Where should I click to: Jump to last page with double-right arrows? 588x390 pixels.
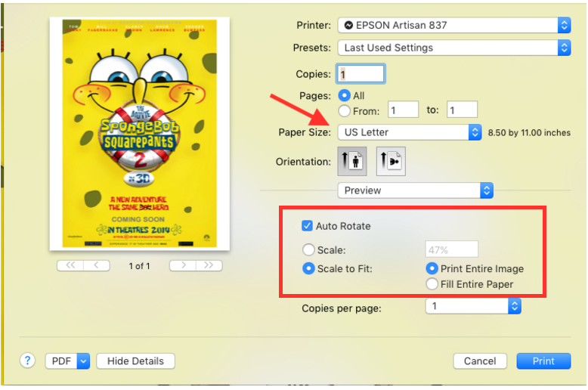(209, 265)
